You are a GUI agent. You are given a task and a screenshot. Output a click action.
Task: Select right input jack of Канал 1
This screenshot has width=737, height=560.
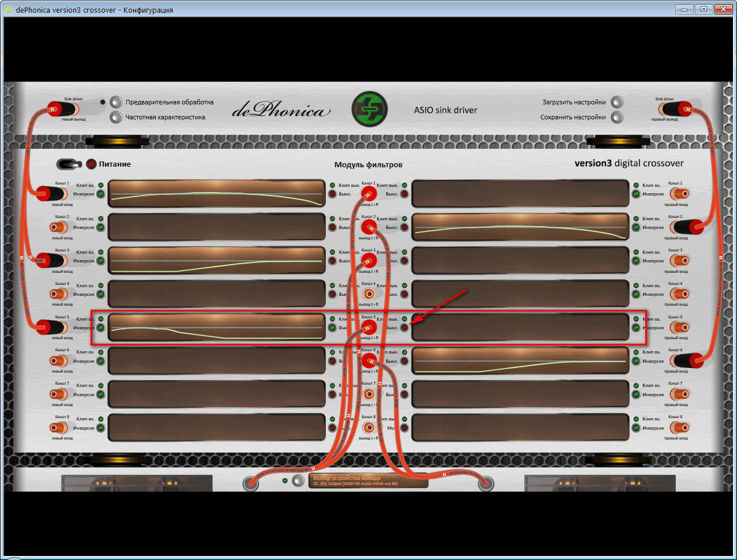[x=679, y=194]
